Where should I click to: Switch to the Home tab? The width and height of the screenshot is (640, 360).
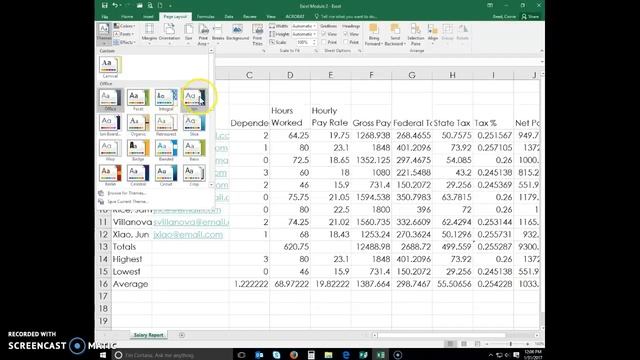(x=127, y=17)
